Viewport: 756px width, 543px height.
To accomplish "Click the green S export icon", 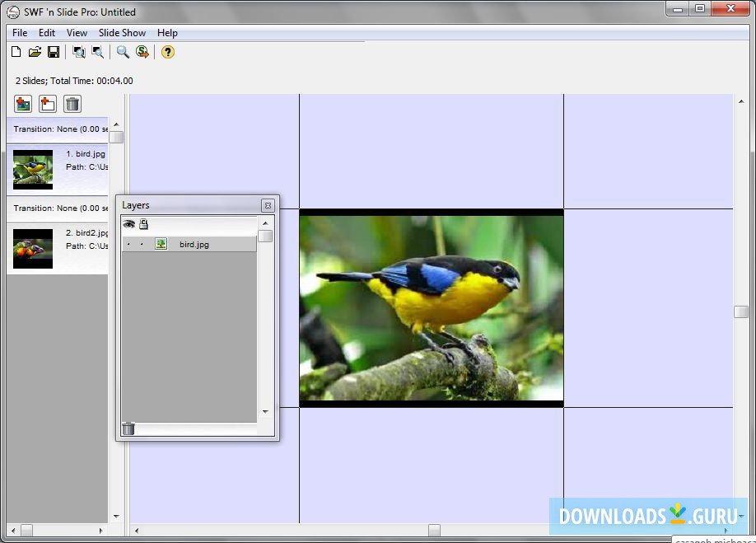I will [x=142, y=52].
